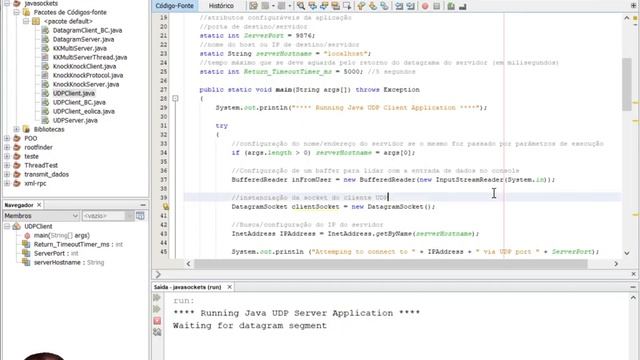Collapse the <pacote default> node
This screenshot has height=360, width=640.
coord(26,21)
